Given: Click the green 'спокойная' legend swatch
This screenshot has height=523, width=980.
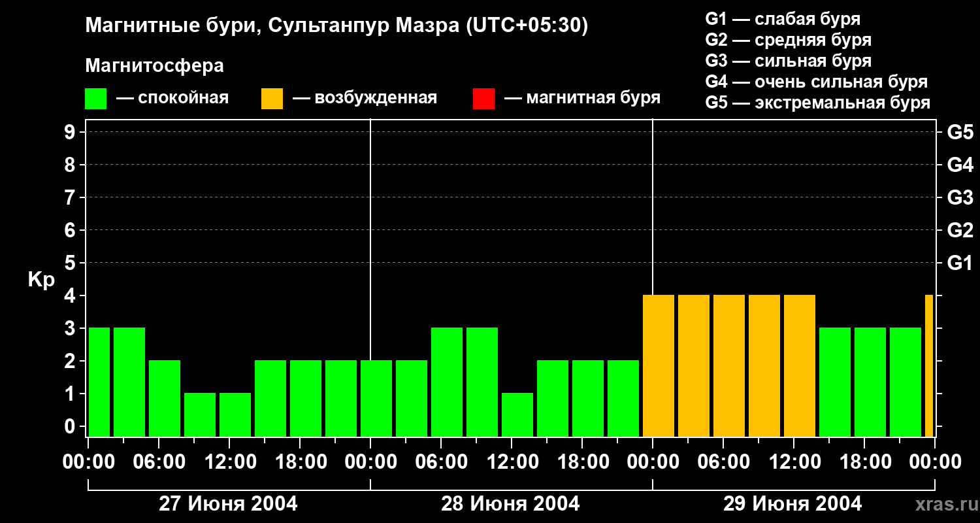Looking at the screenshot, I should (95, 99).
